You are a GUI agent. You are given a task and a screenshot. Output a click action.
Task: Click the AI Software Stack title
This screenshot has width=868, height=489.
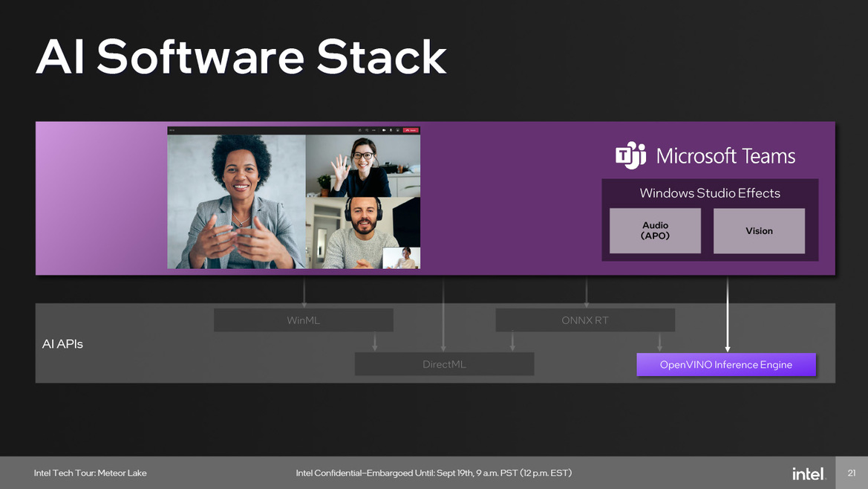tap(241, 56)
